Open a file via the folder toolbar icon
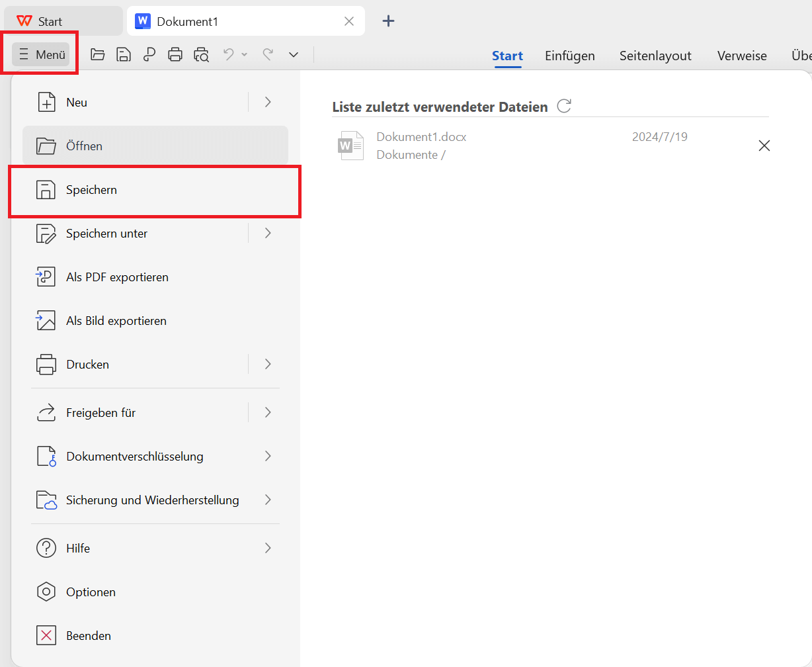This screenshot has width=812, height=667. tap(97, 54)
